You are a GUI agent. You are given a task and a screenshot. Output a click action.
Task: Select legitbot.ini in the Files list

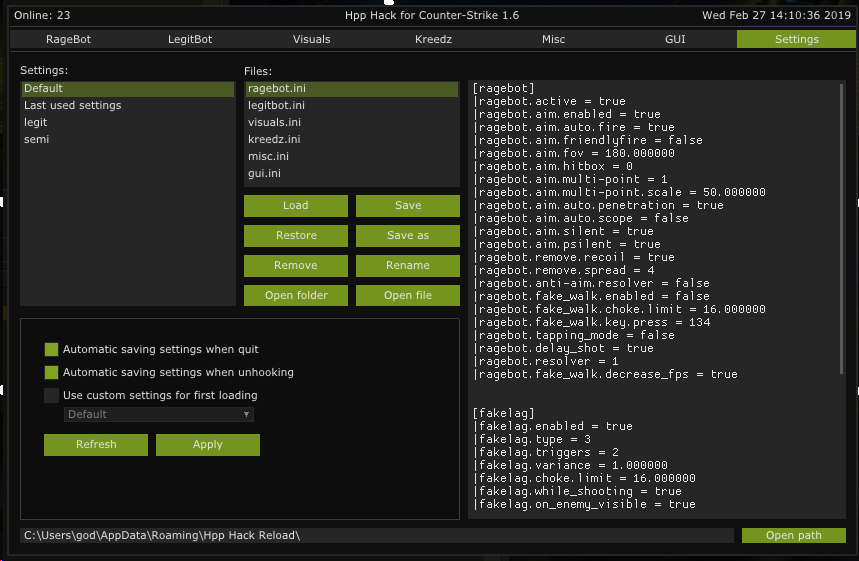[277, 106]
